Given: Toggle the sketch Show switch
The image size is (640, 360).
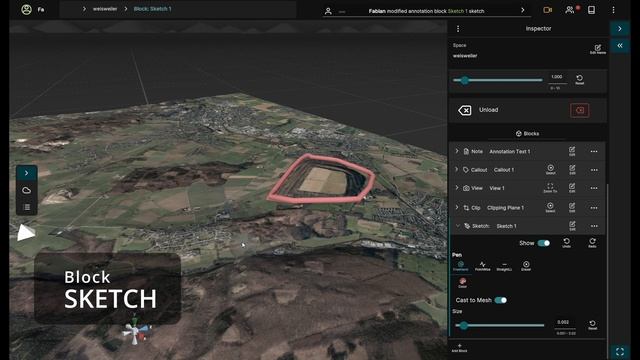Looking at the screenshot, I should pos(544,243).
